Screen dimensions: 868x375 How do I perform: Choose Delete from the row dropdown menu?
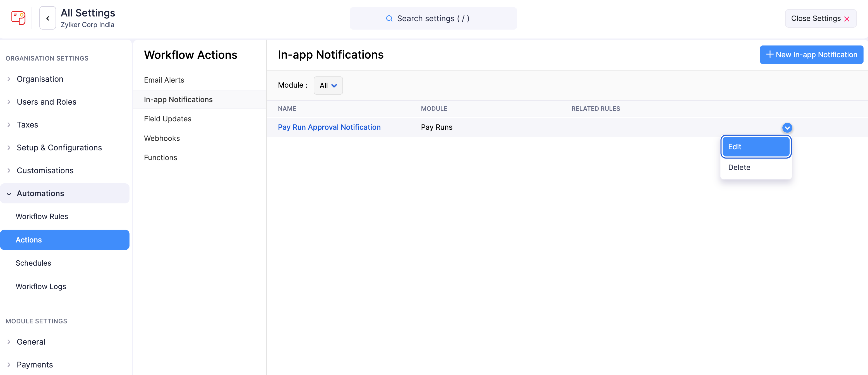pos(756,167)
